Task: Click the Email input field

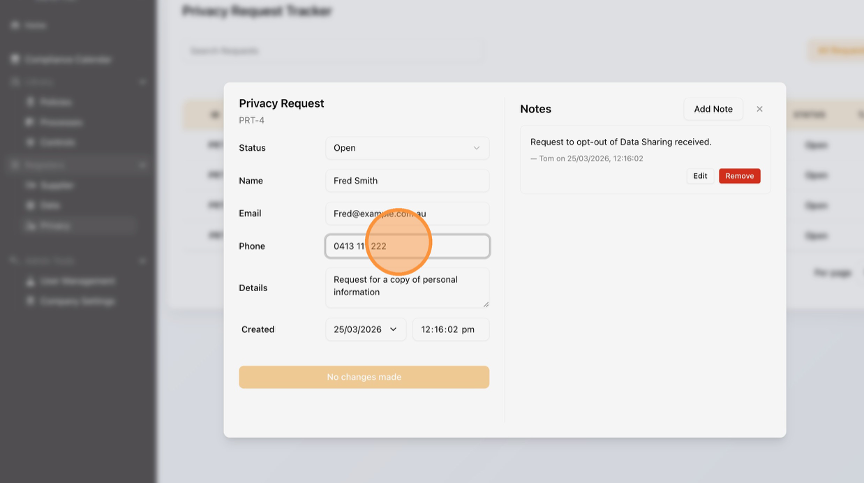Action: [x=407, y=214]
